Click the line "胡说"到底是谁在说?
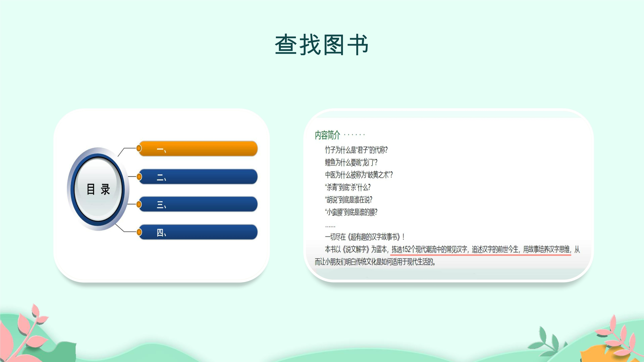 tap(349, 200)
